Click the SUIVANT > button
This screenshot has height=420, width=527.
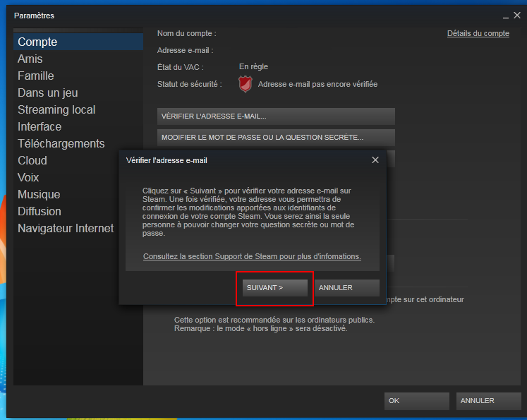[275, 288]
